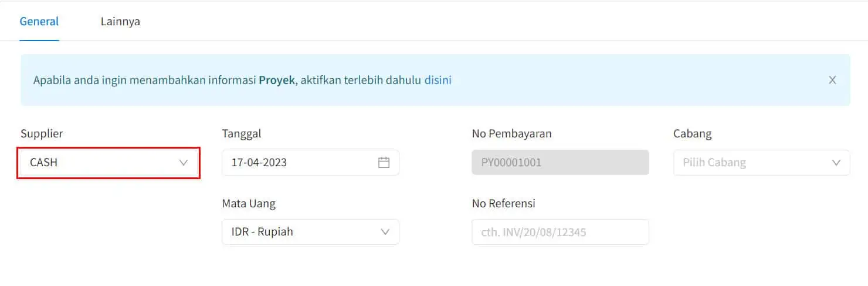Image resolution: width=868 pixels, height=286 pixels.
Task: Click the No Referensi input field
Action: tap(560, 232)
